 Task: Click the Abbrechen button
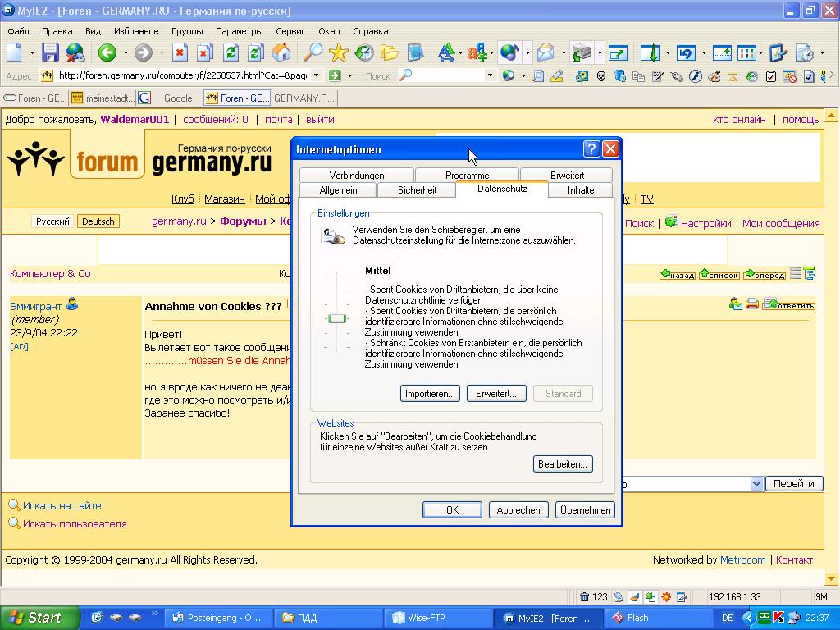[518, 509]
